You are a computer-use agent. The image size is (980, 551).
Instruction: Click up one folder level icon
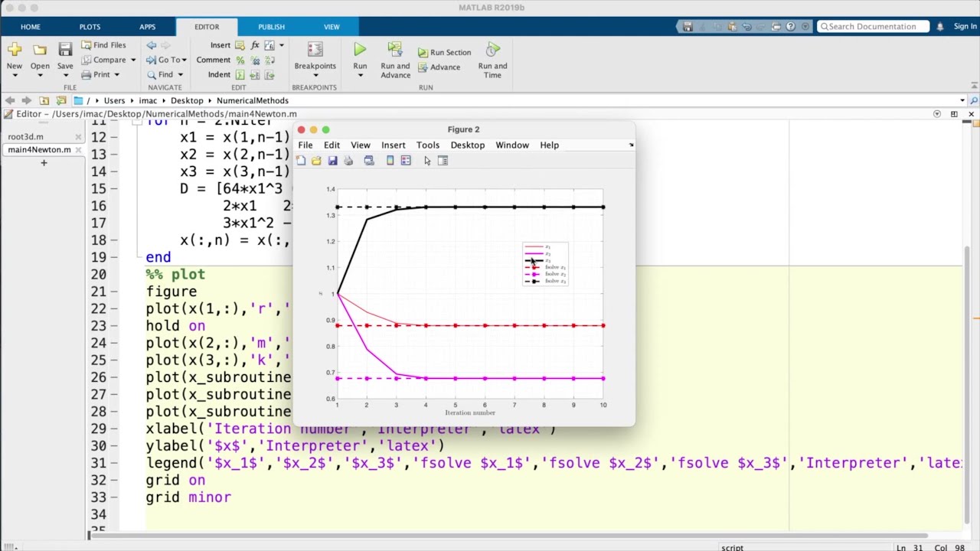[44, 100]
